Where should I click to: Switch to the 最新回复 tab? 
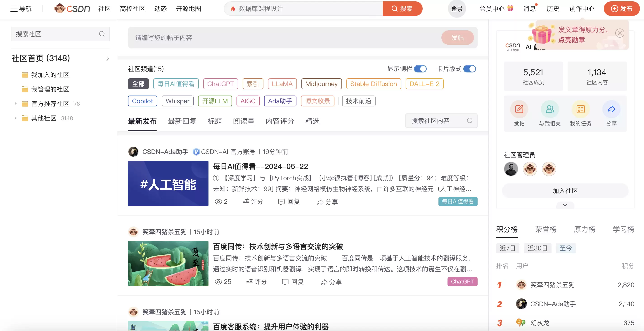point(182,121)
